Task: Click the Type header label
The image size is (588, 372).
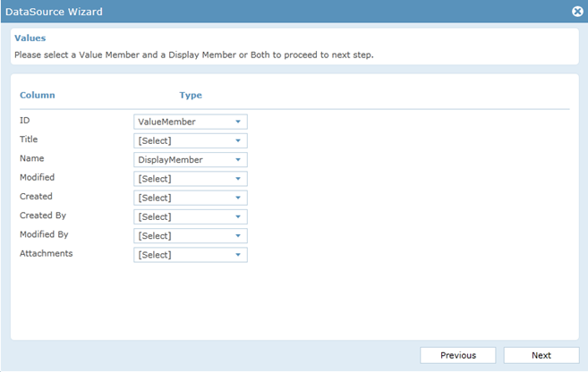Action: (191, 95)
